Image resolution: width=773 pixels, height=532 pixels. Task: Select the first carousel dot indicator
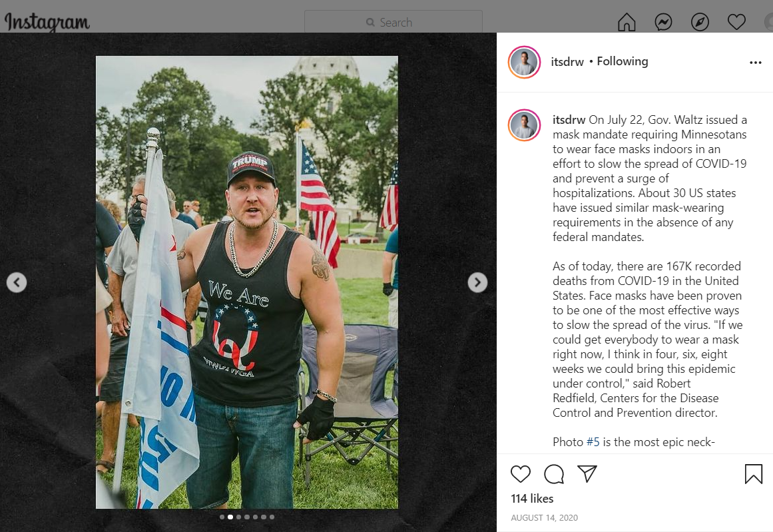tap(222, 517)
